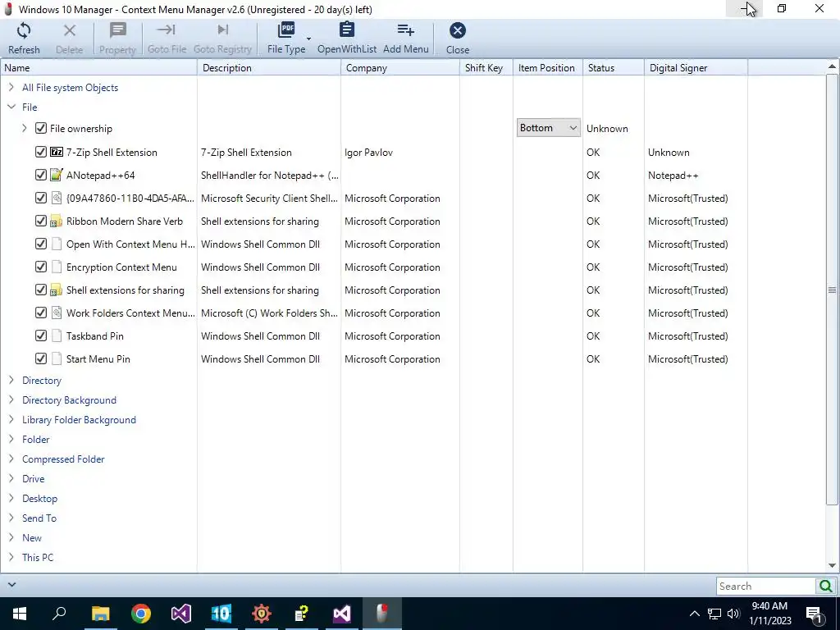Screen dimensions: 840x630
Task: Click the Goto File toolbar icon
Action: pyautogui.click(x=166, y=30)
